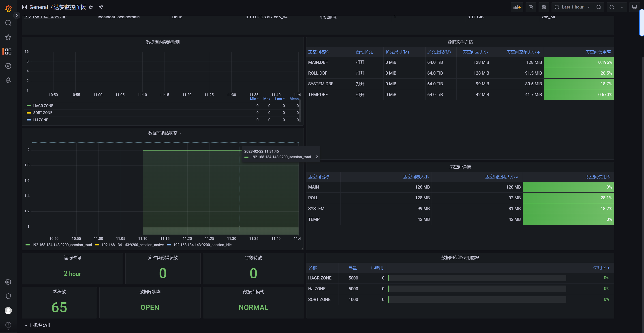Screen dimensions: 644x333
Task: Sort data files by 表空间空闲大小 column
Action: (x=523, y=52)
